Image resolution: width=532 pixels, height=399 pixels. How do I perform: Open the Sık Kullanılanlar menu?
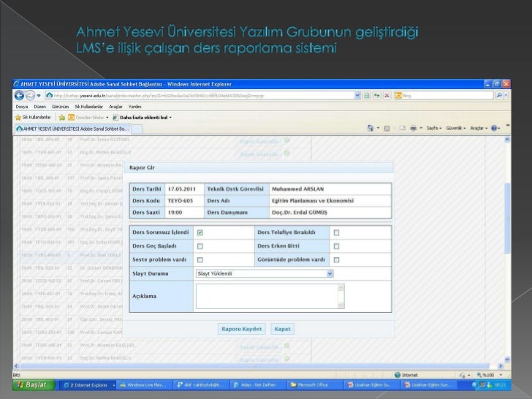[88, 107]
